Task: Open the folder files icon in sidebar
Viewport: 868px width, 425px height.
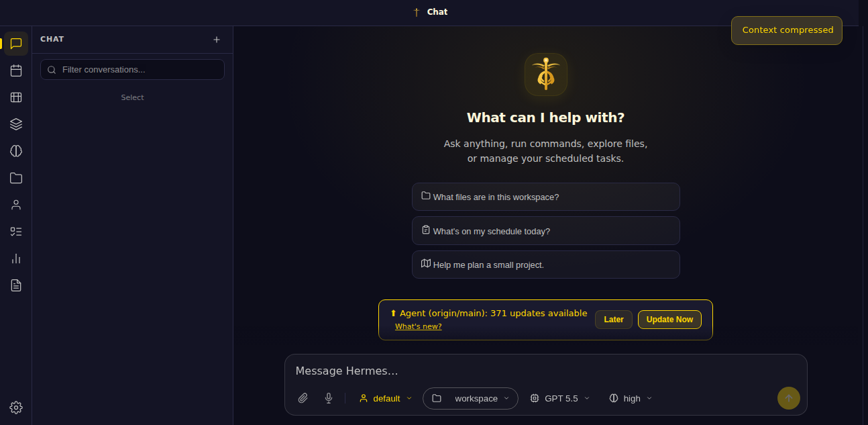Action: (x=16, y=178)
